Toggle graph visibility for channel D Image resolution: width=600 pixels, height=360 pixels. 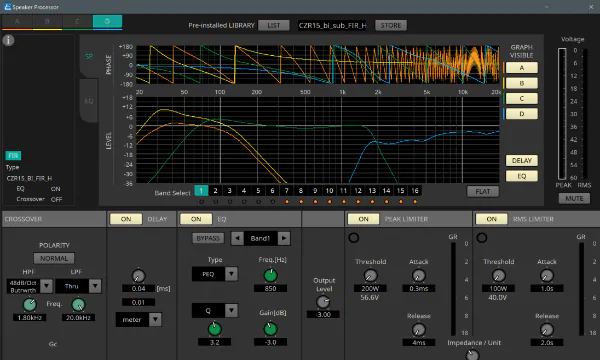coord(522,114)
